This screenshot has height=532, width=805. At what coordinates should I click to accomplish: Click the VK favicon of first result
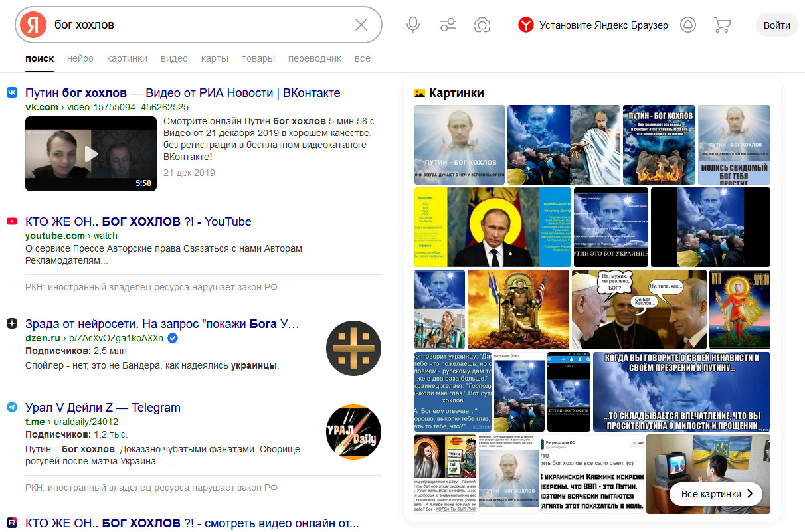point(12,92)
